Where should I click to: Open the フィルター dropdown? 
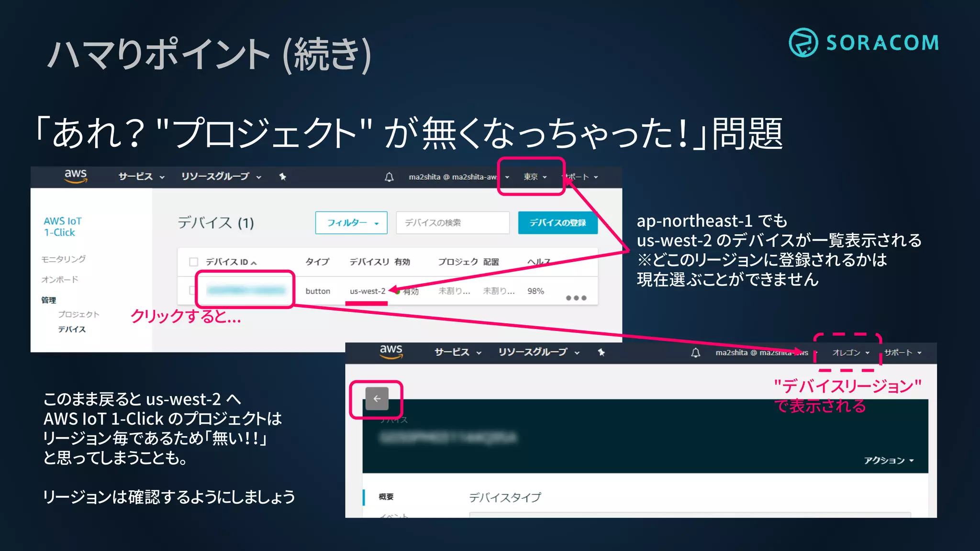click(x=351, y=223)
